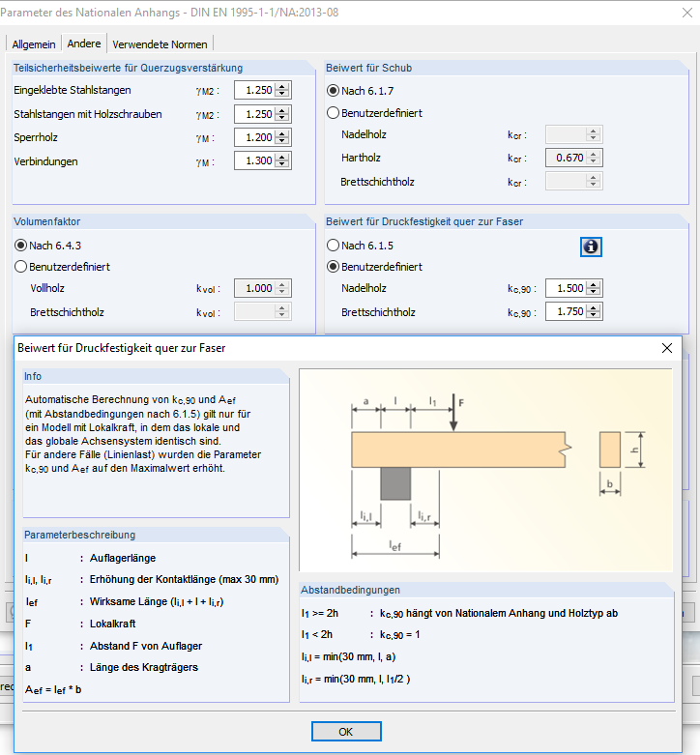This screenshot has height=755, width=700.
Task: Click OK in the info dialog
Action: point(345,732)
